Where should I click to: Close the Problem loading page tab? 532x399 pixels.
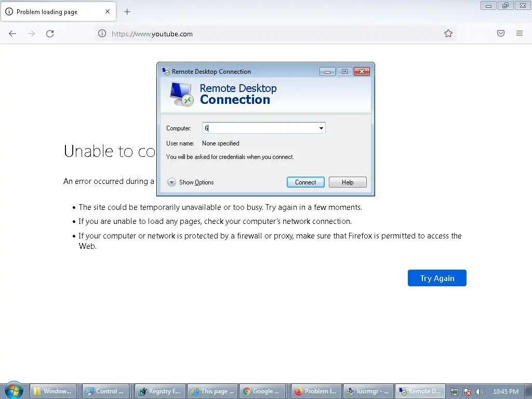tap(108, 11)
